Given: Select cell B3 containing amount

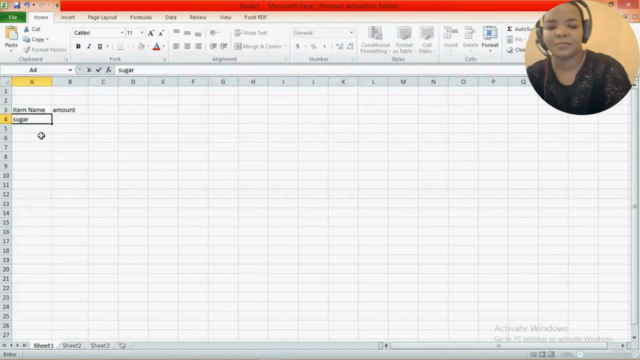Looking at the screenshot, I should coord(70,110).
